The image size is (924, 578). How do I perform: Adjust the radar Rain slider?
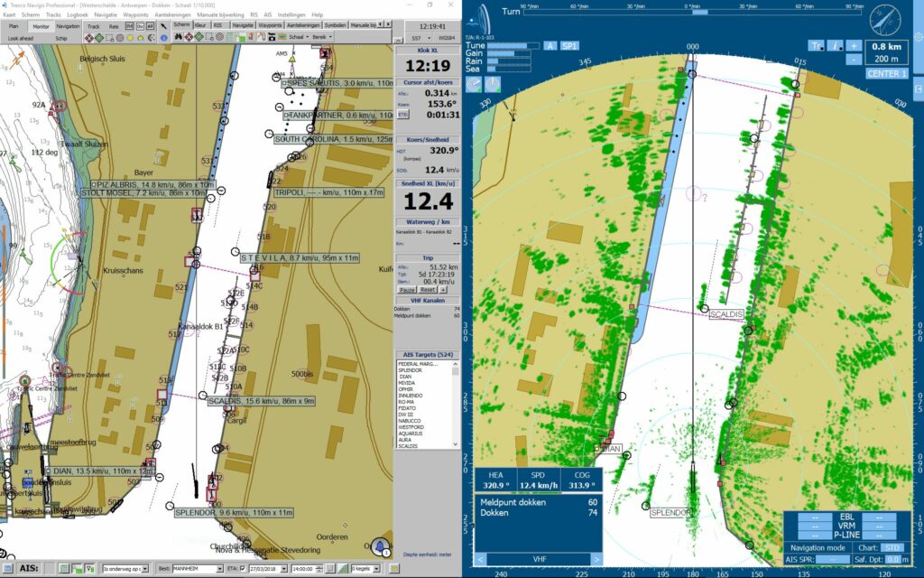click(509, 61)
